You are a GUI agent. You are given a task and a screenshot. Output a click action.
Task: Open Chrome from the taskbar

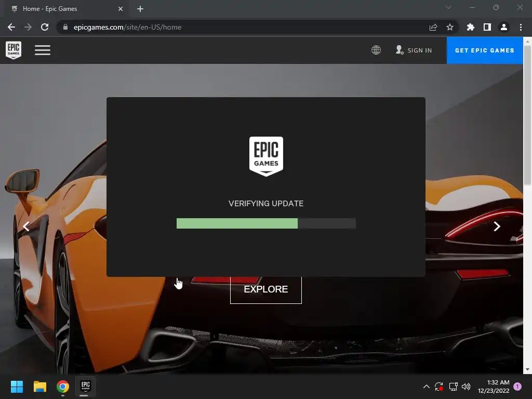coord(63,387)
